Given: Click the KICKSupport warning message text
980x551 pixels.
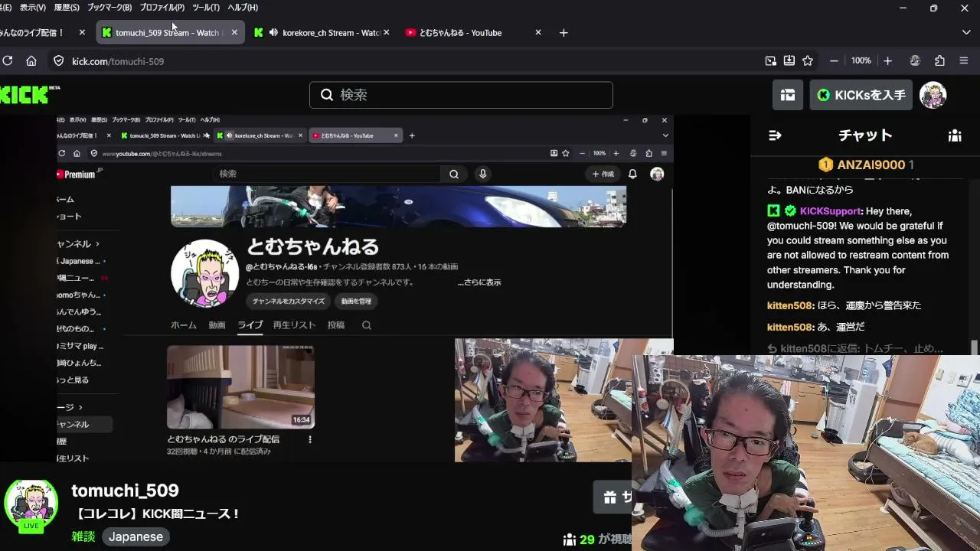Looking at the screenshot, I should point(857,248).
